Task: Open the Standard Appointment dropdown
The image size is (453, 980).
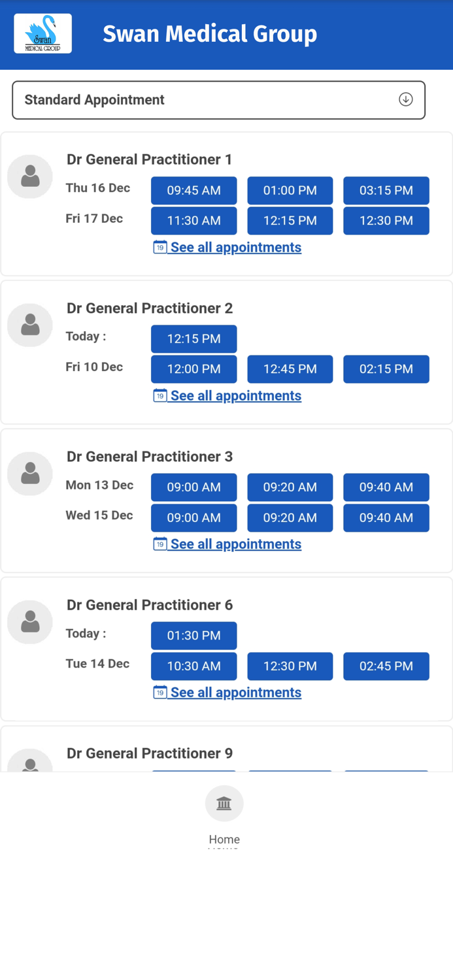Action: pos(218,100)
